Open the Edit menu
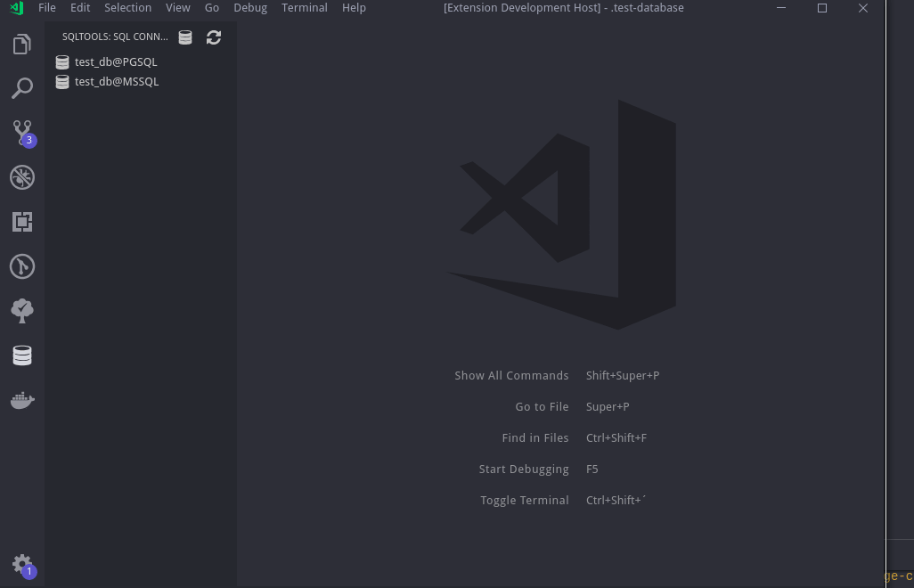 pos(80,8)
